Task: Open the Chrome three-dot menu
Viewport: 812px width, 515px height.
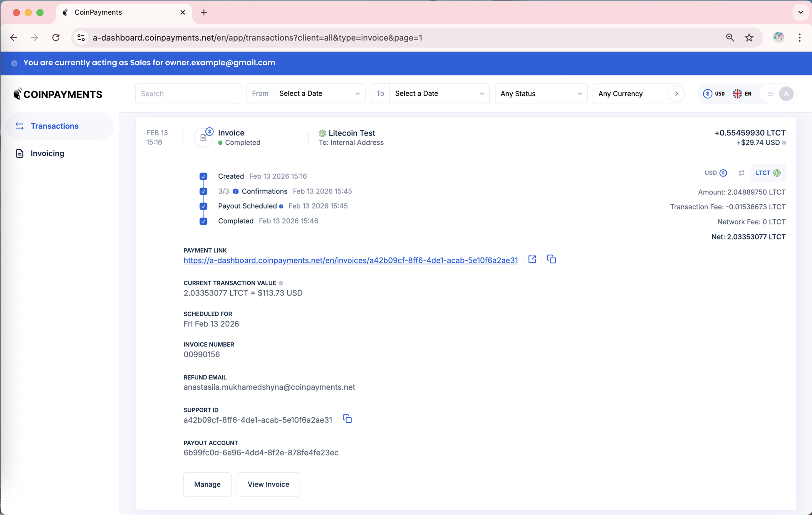Action: pos(800,37)
